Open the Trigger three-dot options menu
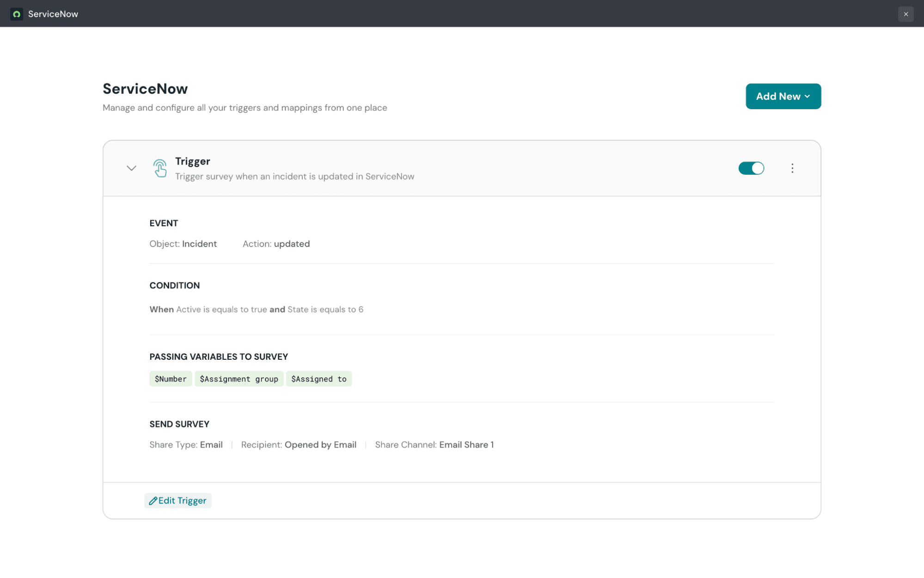Image resolution: width=924 pixels, height=578 pixels. (x=792, y=168)
